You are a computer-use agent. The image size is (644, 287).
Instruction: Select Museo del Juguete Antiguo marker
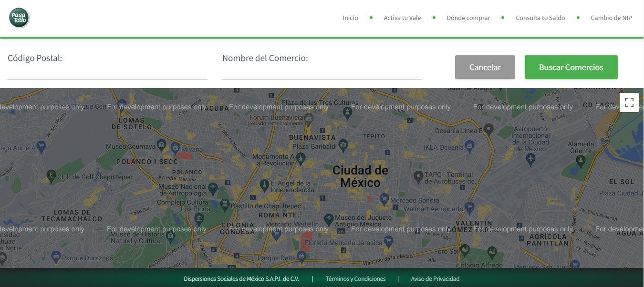tap(329, 219)
